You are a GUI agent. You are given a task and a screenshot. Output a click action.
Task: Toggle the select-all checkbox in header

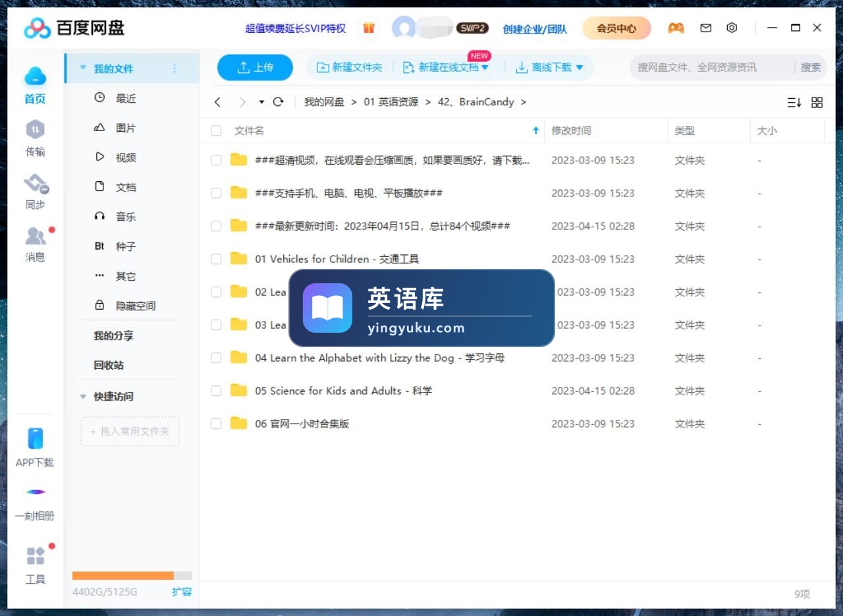[x=216, y=130]
